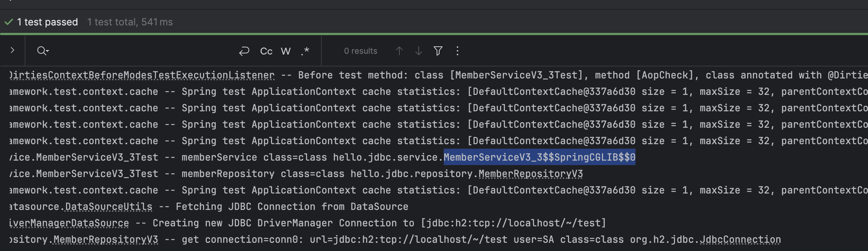Toggle Match Case (Cc) search option
Image resolution: width=868 pixels, height=251 pixels.
[266, 51]
